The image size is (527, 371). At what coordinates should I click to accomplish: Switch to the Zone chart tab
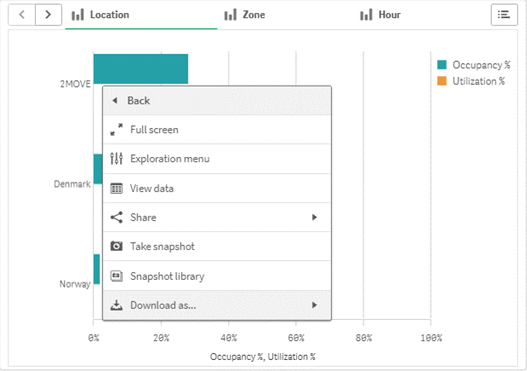pos(245,15)
